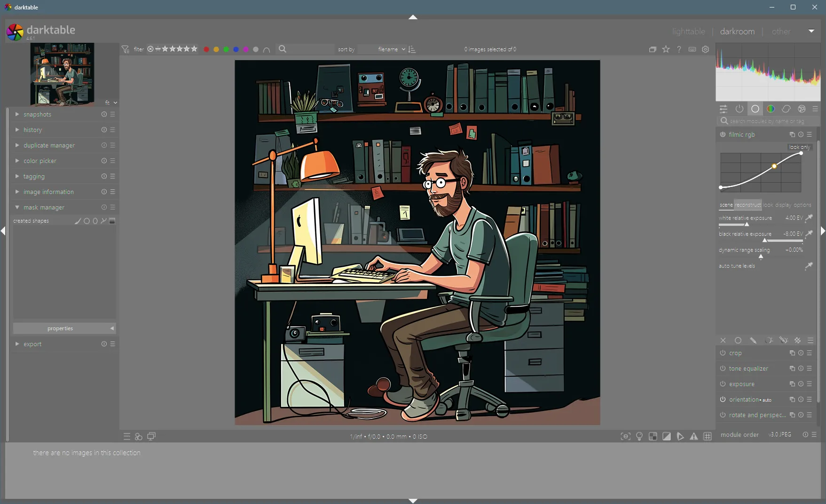
Task: Click the blue color label filter
Action: click(x=236, y=49)
